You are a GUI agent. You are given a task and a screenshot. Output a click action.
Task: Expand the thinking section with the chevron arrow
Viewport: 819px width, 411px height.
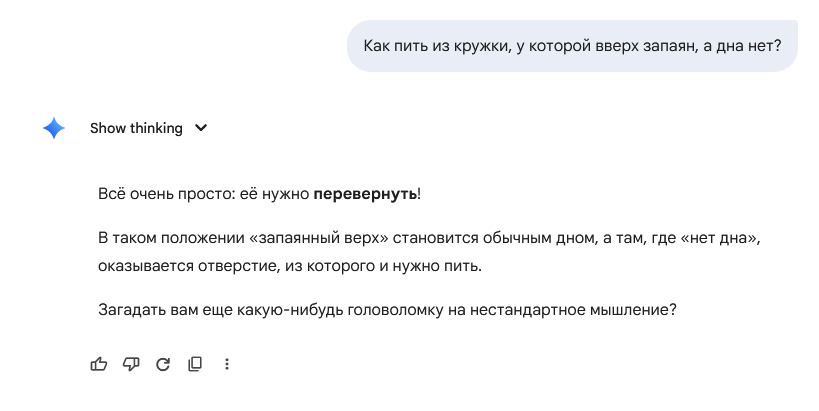point(201,128)
